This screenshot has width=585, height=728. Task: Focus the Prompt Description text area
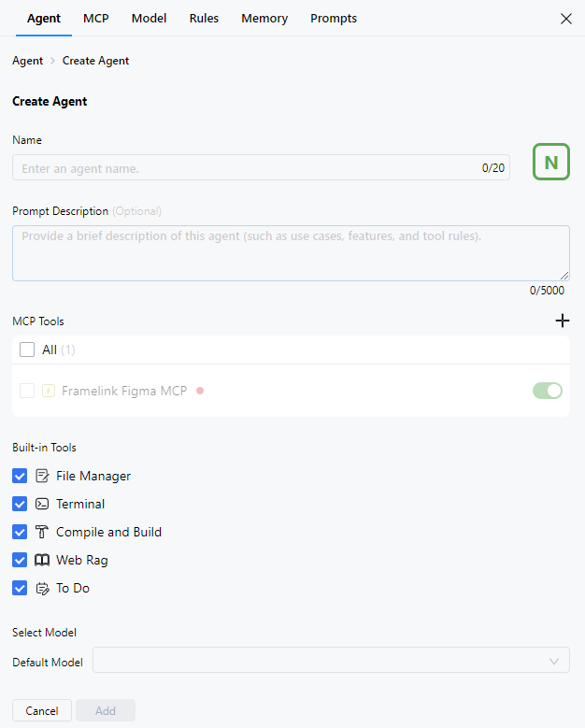(291, 252)
